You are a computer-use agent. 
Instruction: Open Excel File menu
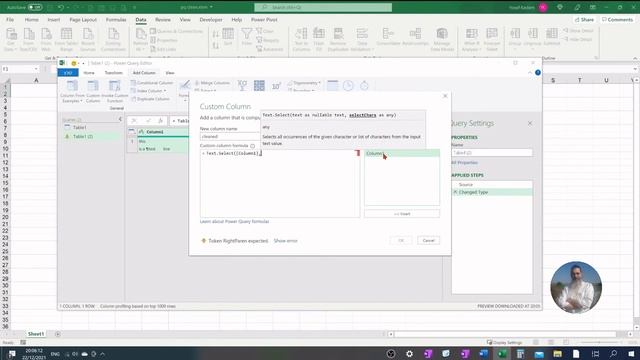tap(10, 20)
